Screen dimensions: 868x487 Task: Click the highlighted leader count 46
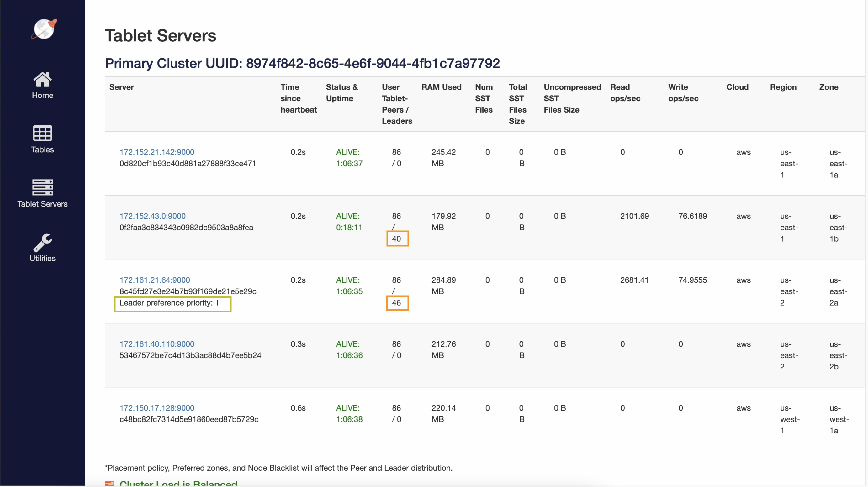point(397,303)
